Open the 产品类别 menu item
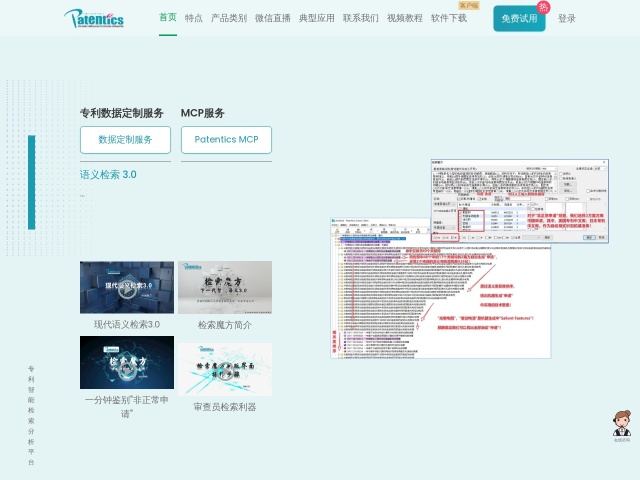Image resolution: width=640 pixels, height=480 pixels. pos(229,18)
